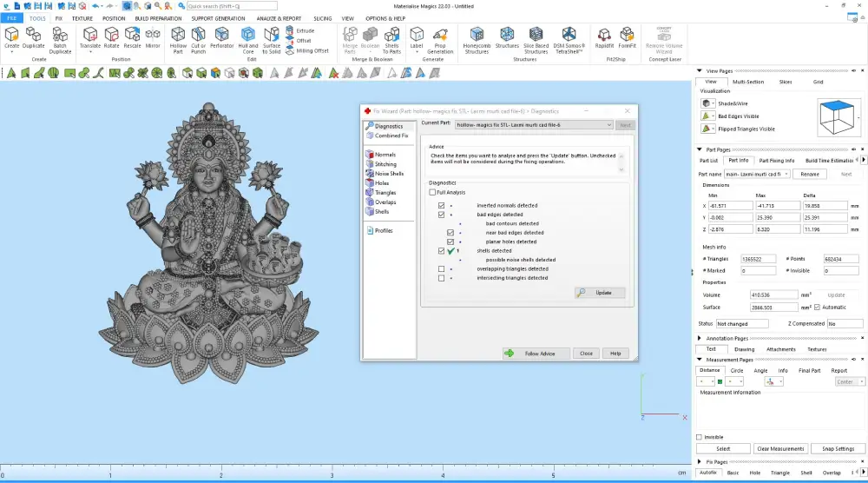Select the Hollow Part tool
The width and height of the screenshot is (868, 483).
click(x=178, y=41)
